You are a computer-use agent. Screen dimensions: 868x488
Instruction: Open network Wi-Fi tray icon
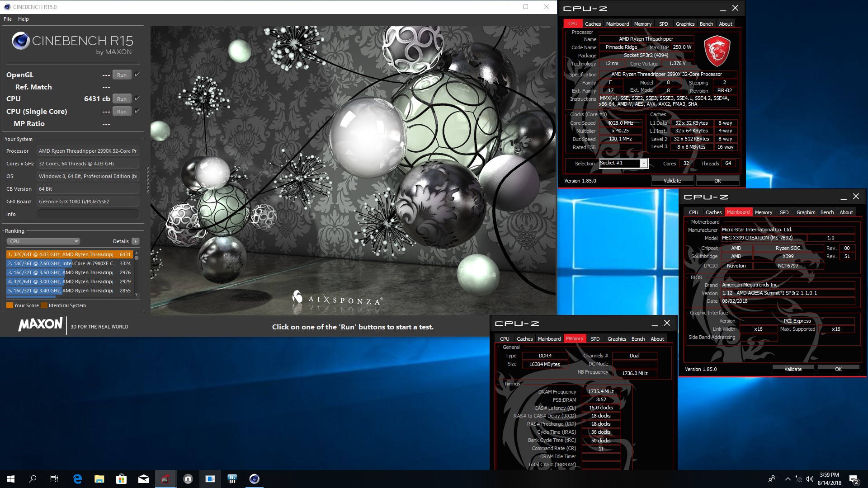click(799, 479)
